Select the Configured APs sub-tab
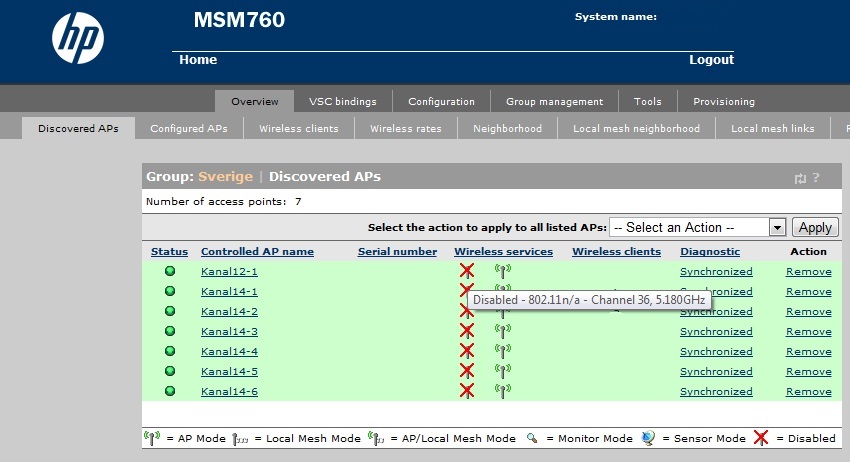Image resolution: width=850 pixels, height=462 pixels. pos(189,129)
